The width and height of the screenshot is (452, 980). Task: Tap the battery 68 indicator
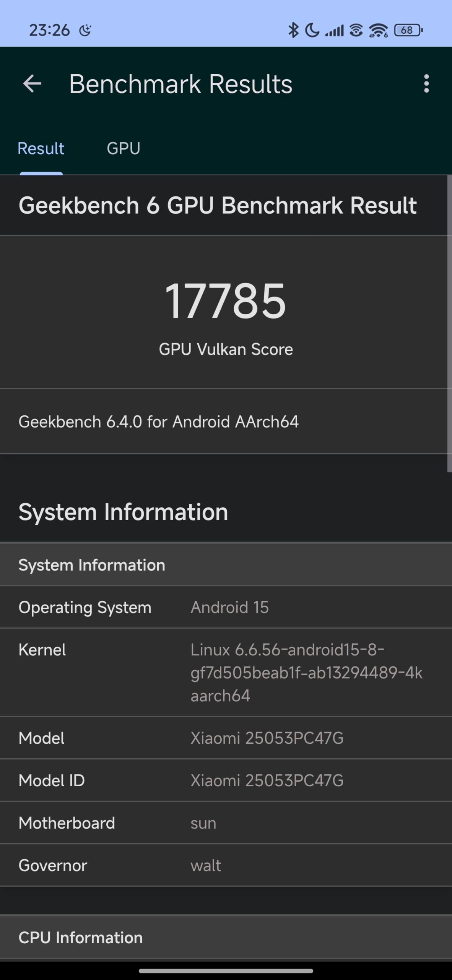click(408, 30)
